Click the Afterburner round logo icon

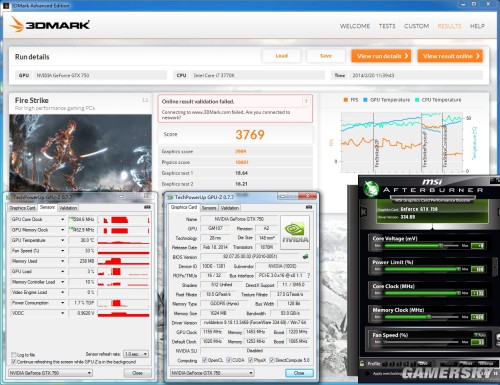point(371,189)
